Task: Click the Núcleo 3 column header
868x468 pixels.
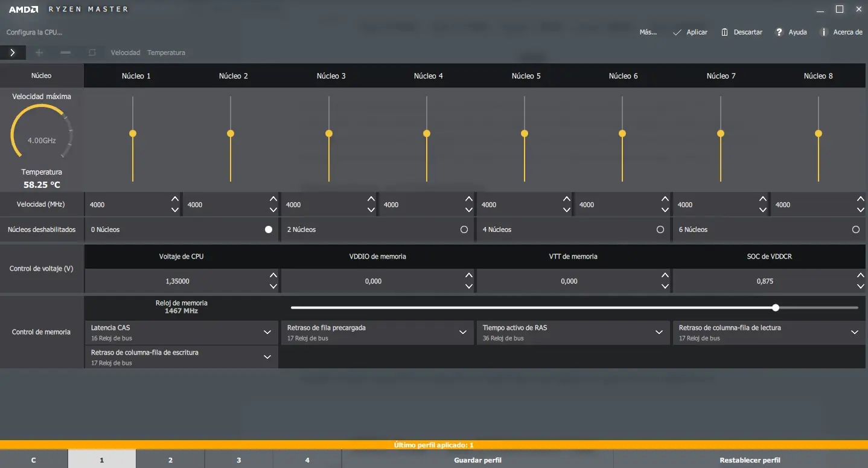Action: [331, 76]
